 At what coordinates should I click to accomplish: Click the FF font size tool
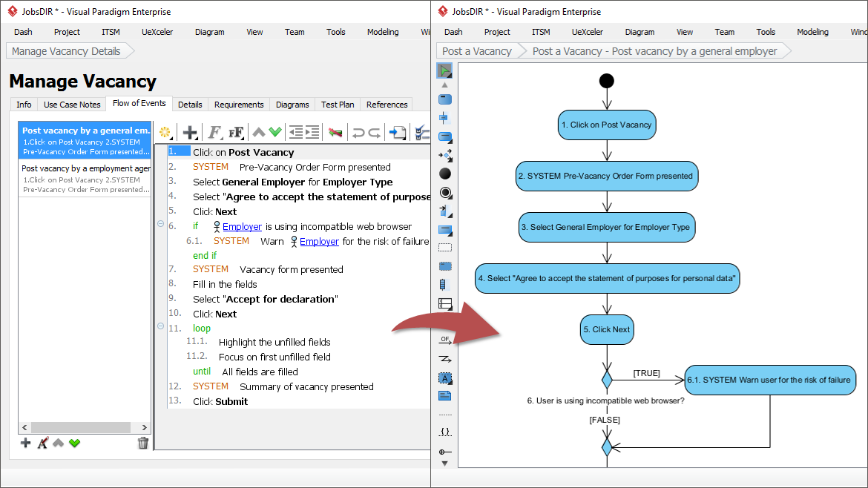pyautogui.click(x=237, y=132)
